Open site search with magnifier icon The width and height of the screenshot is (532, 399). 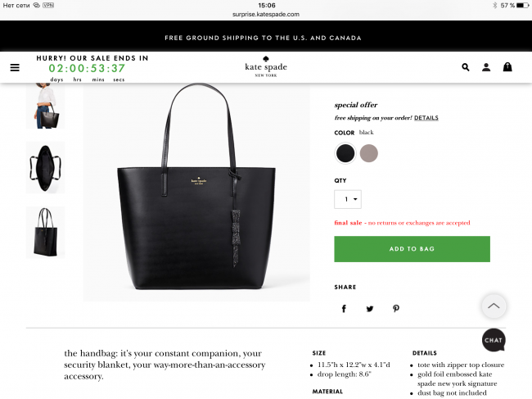466,67
